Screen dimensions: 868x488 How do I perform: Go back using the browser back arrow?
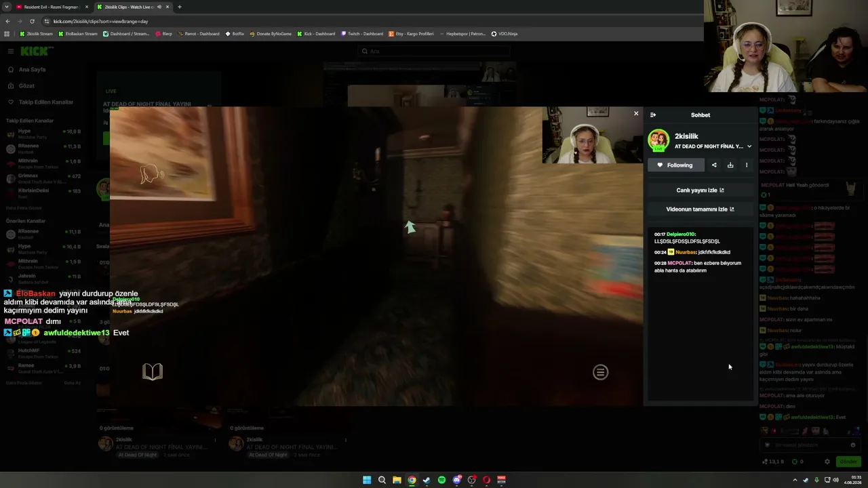pos(7,21)
